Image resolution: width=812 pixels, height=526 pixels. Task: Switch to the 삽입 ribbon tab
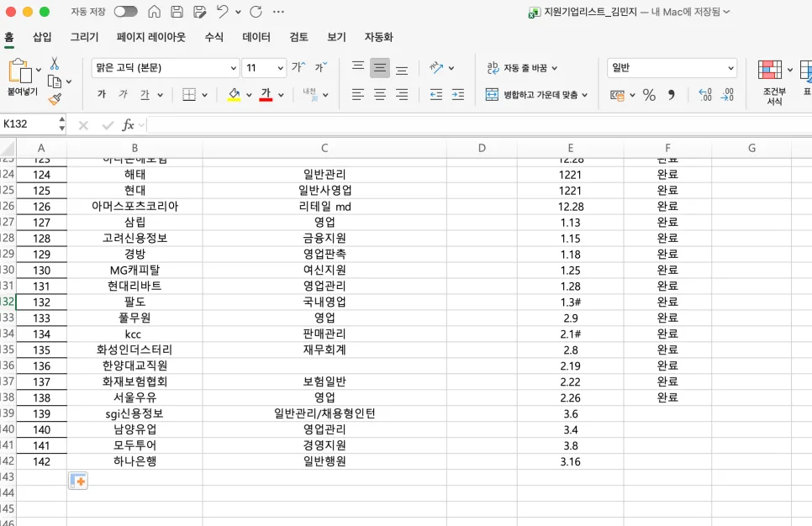(42, 37)
